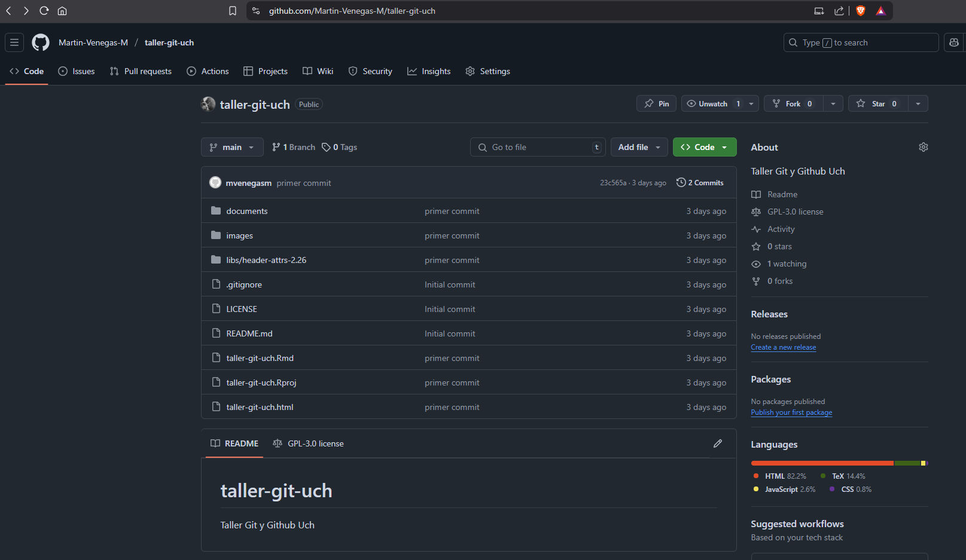Switch to the Issues tab
Image resolution: width=966 pixels, height=560 pixels.
(77, 71)
